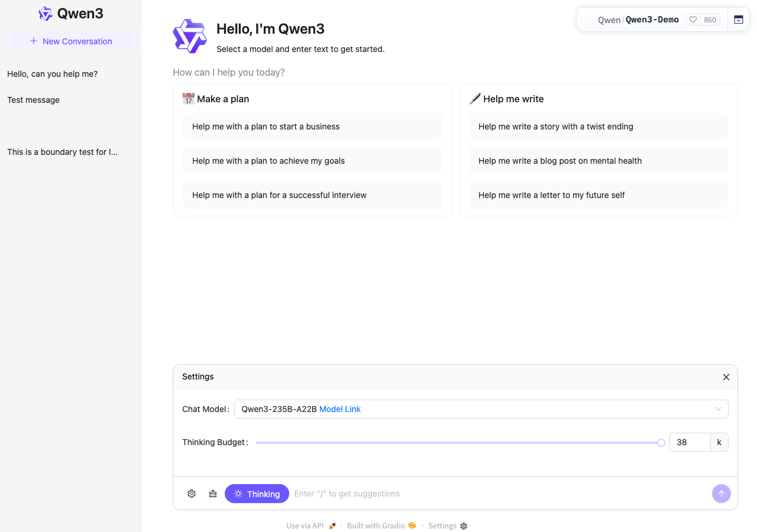Start a New Conversation
This screenshot has height=532, width=757.
pyautogui.click(x=71, y=41)
